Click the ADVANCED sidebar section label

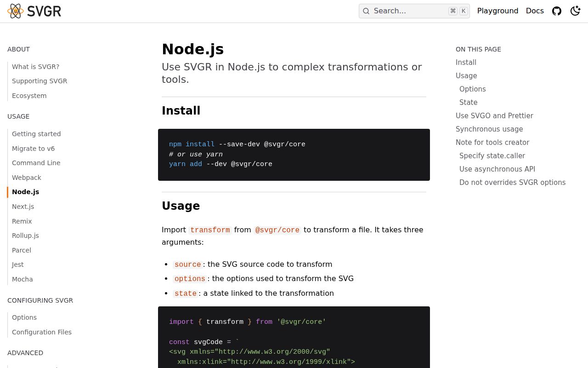coord(25,353)
